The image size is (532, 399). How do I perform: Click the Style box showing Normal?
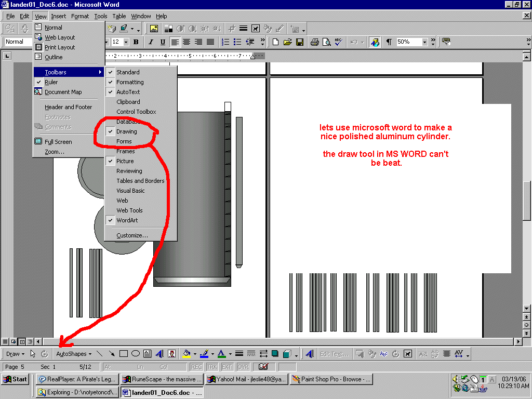click(18, 42)
